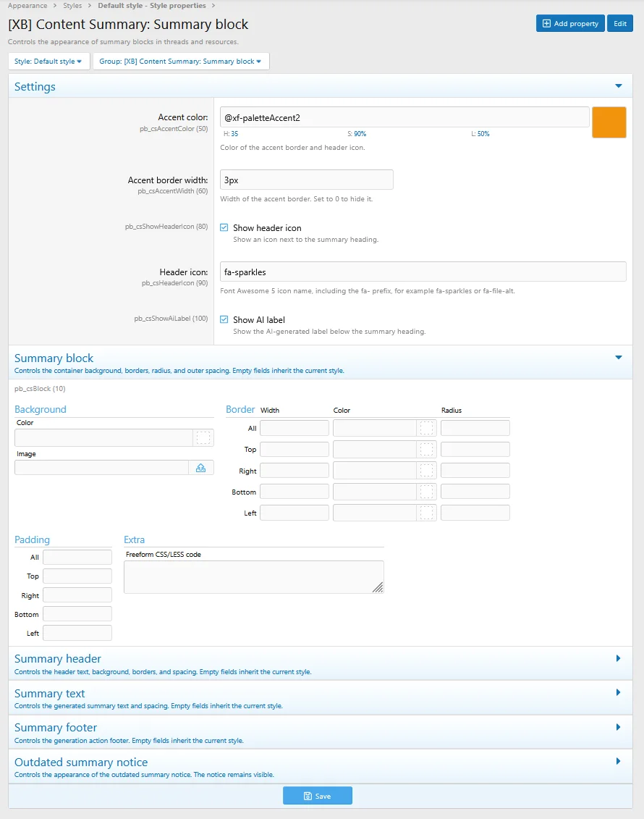The width and height of the screenshot is (644, 819).
Task: Click the Background Color input field
Action: point(104,437)
